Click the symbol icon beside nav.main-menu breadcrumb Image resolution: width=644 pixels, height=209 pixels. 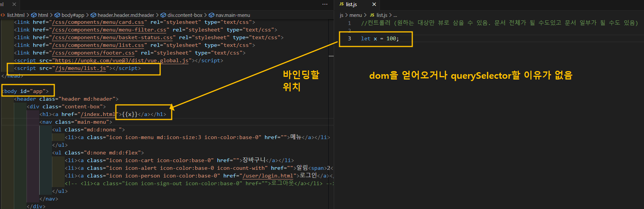tap(211, 15)
